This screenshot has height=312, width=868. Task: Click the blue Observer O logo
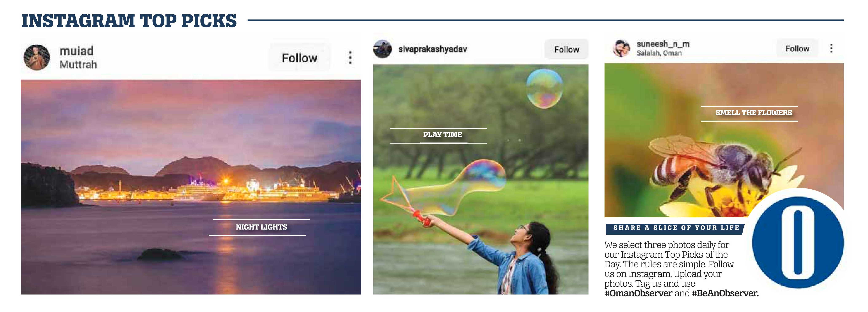click(x=798, y=242)
